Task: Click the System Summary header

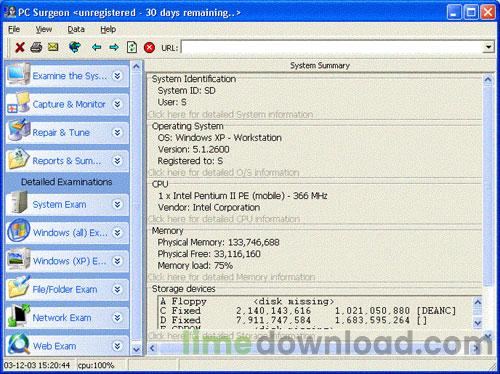Action: click(320, 65)
